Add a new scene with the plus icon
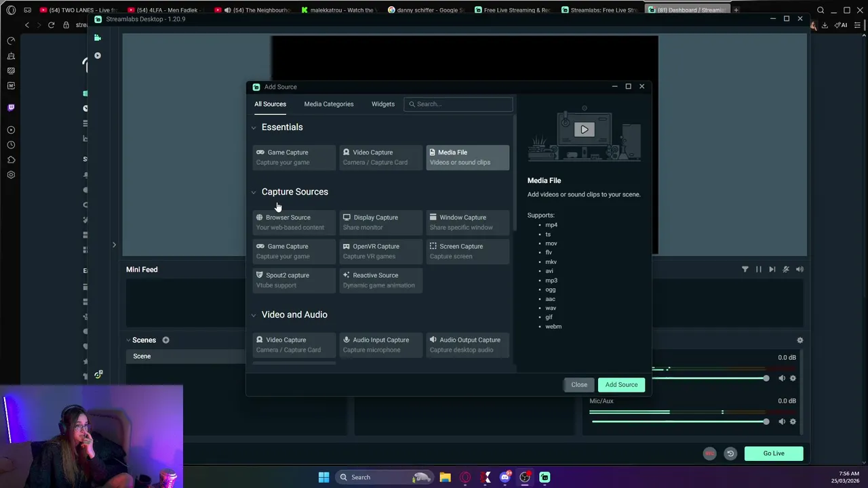This screenshot has height=488, width=868. (x=165, y=340)
